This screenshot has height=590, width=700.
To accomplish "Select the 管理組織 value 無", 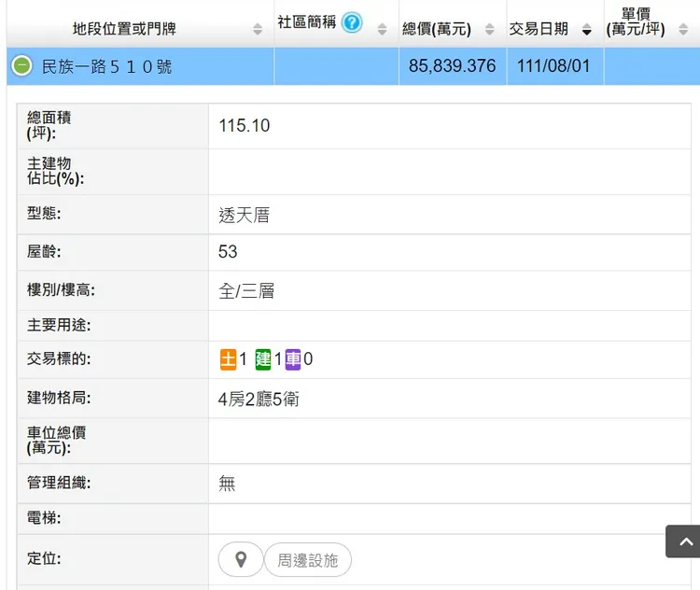I will tap(227, 484).
